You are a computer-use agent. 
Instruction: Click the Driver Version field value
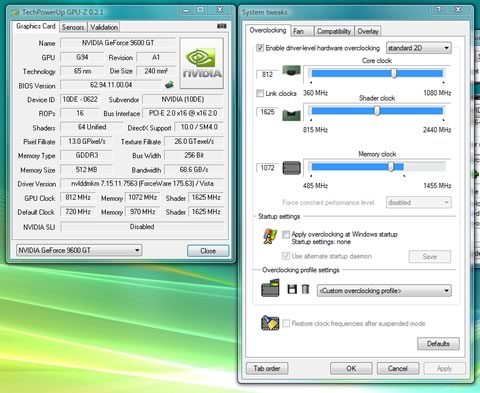pyautogui.click(x=142, y=183)
